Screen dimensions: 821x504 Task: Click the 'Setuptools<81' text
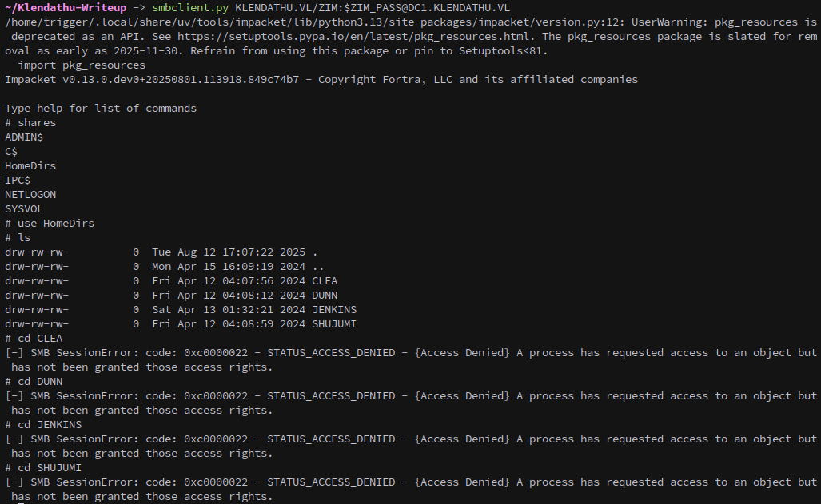tap(500, 51)
